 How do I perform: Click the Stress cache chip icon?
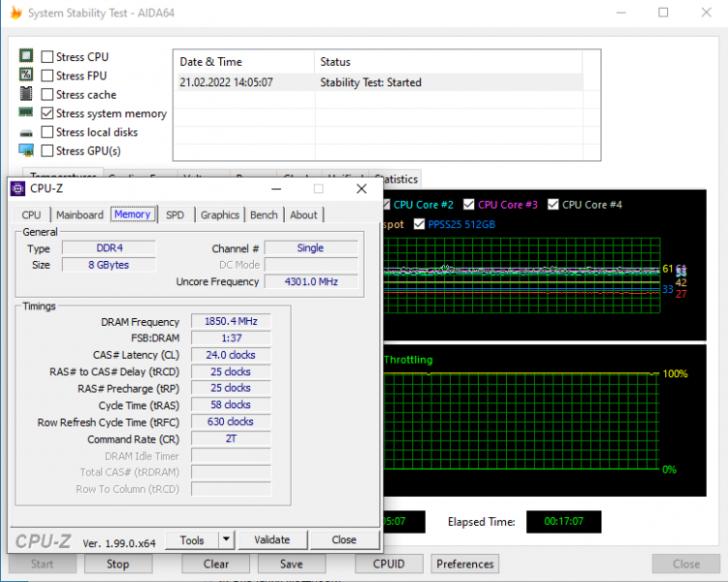(x=26, y=94)
